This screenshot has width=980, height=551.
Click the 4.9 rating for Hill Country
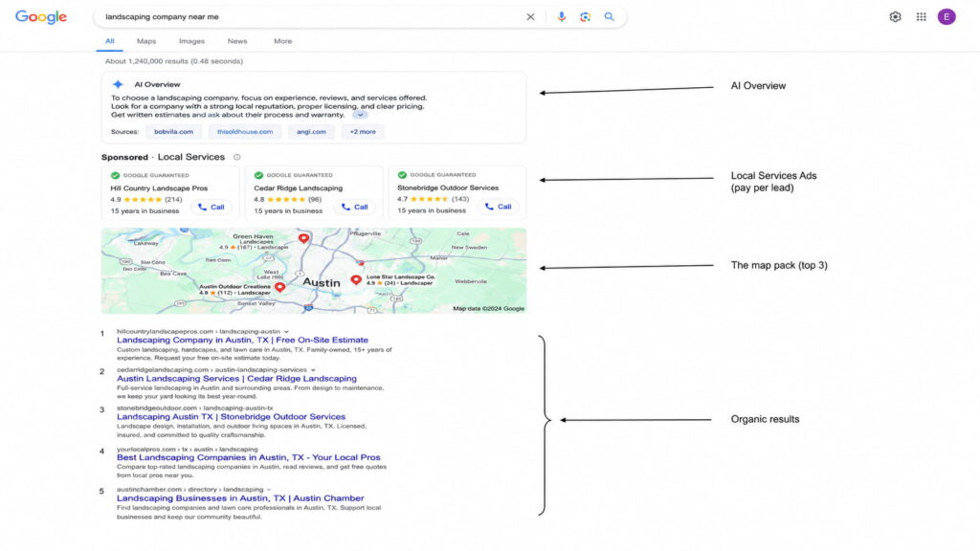click(116, 200)
